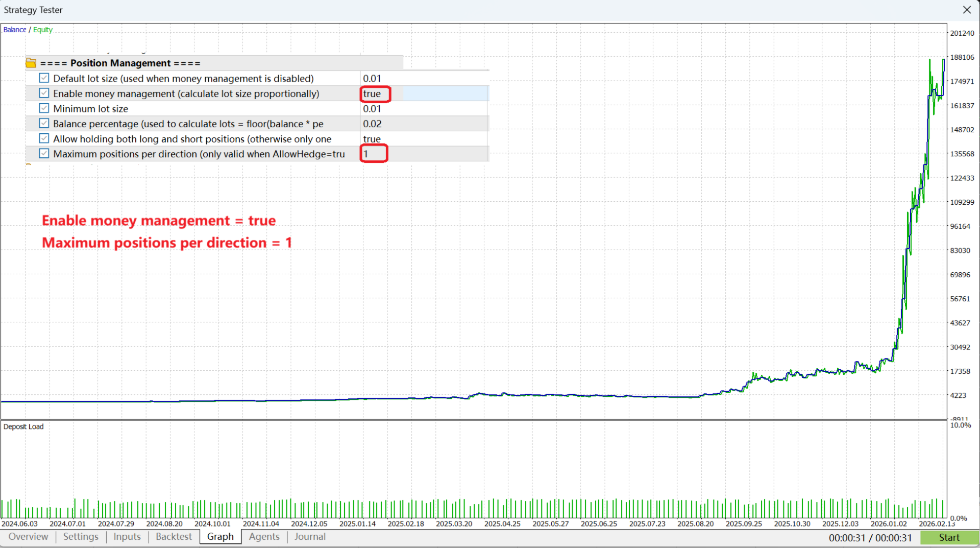Switch to the Agents tab
The width and height of the screenshot is (980, 548).
click(264, 537)
